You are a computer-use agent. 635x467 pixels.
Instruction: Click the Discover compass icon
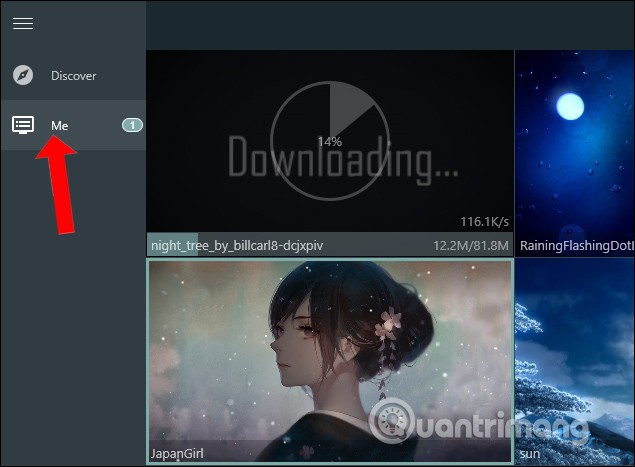22,75
